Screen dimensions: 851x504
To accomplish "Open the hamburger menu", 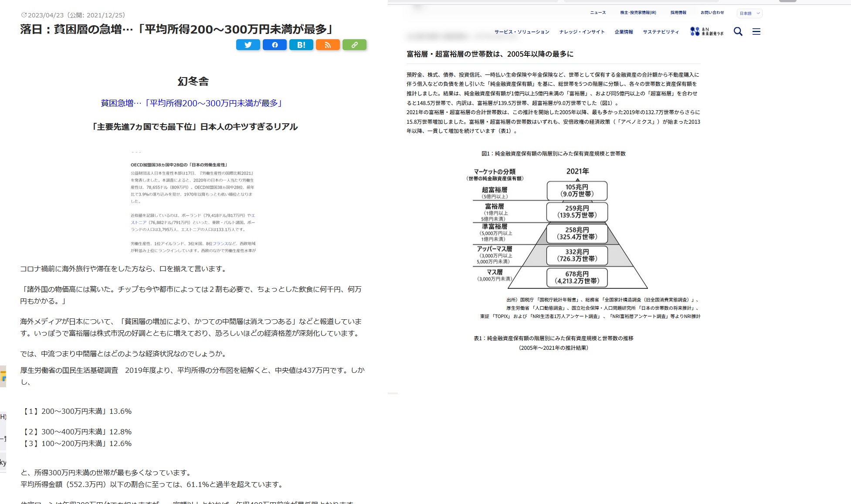I will 756,31.
